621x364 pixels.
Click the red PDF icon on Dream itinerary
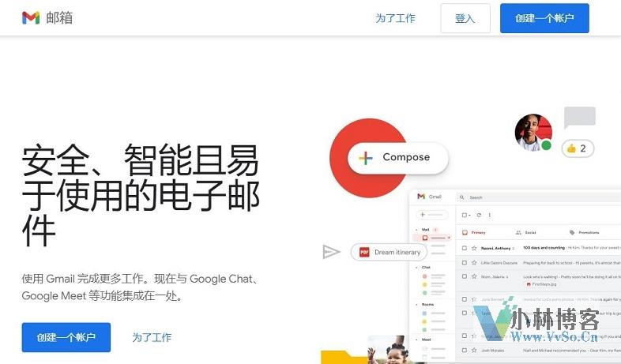coord(364,252)
